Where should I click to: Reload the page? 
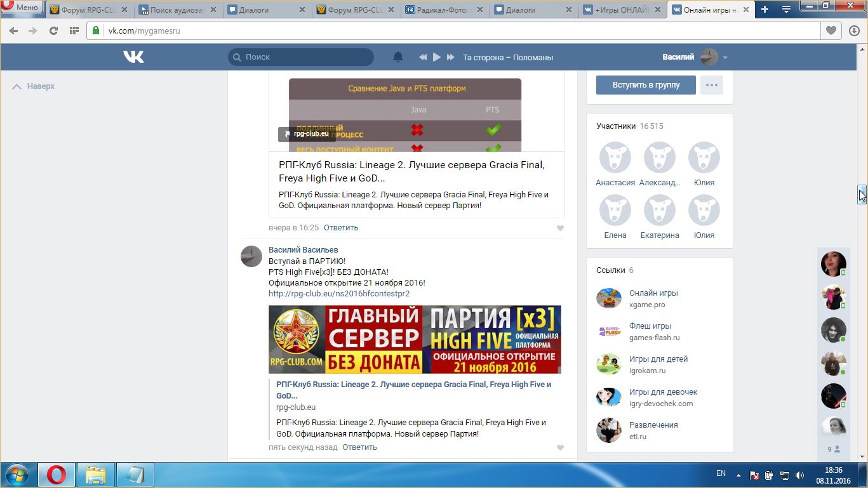[x=53, y=30]
